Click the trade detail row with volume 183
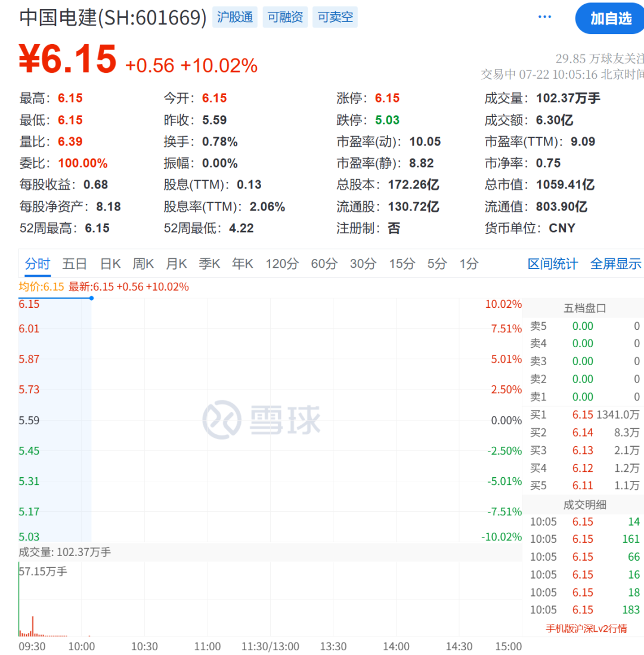This screenshot has width=644, height=655. [584, 610]
